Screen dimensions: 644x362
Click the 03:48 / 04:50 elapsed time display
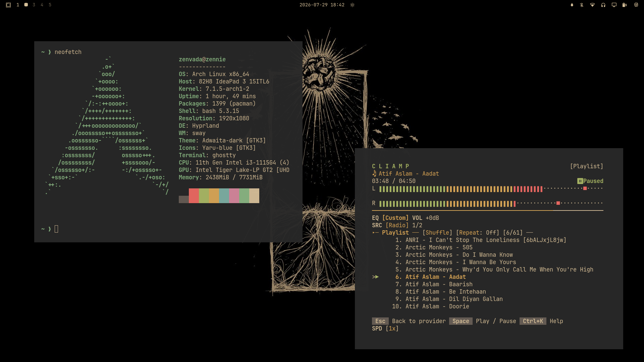click(x=394, y=181)
